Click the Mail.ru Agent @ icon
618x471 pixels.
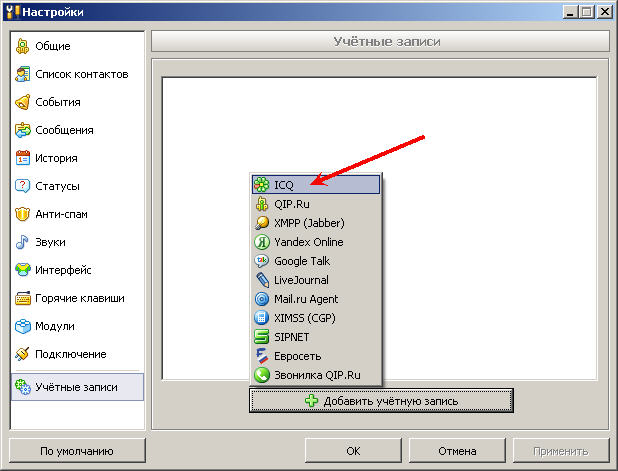pos(261,299)
